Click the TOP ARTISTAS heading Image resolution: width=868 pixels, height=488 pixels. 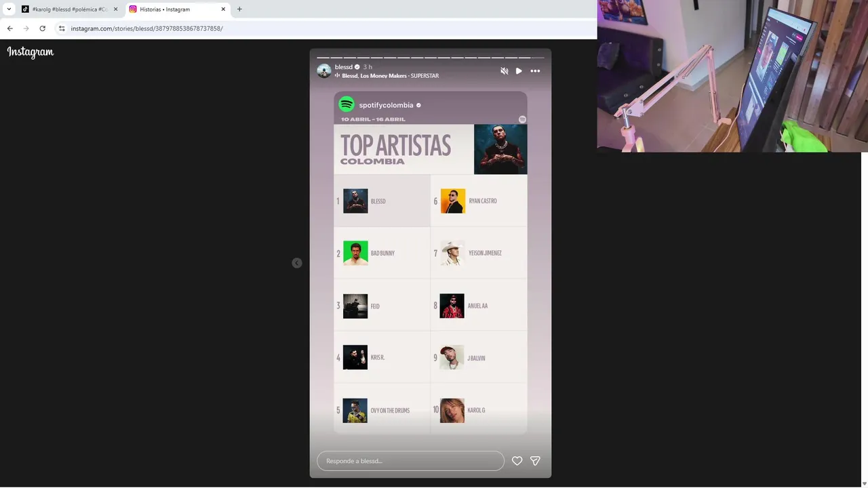pos(395,145)
